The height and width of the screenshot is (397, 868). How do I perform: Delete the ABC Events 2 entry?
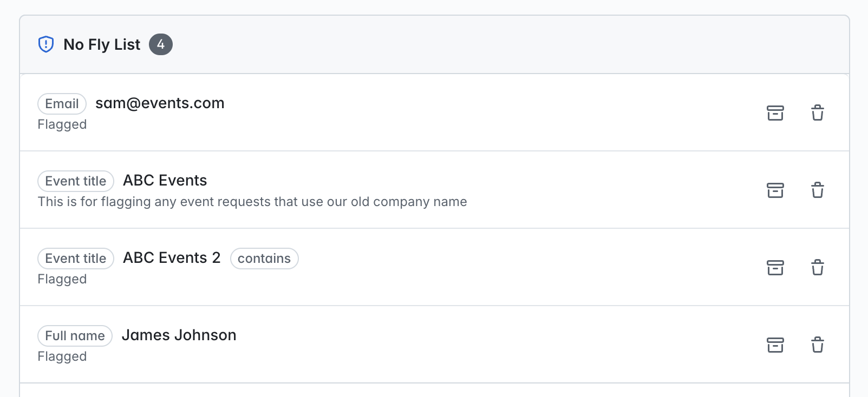[818, 268]
